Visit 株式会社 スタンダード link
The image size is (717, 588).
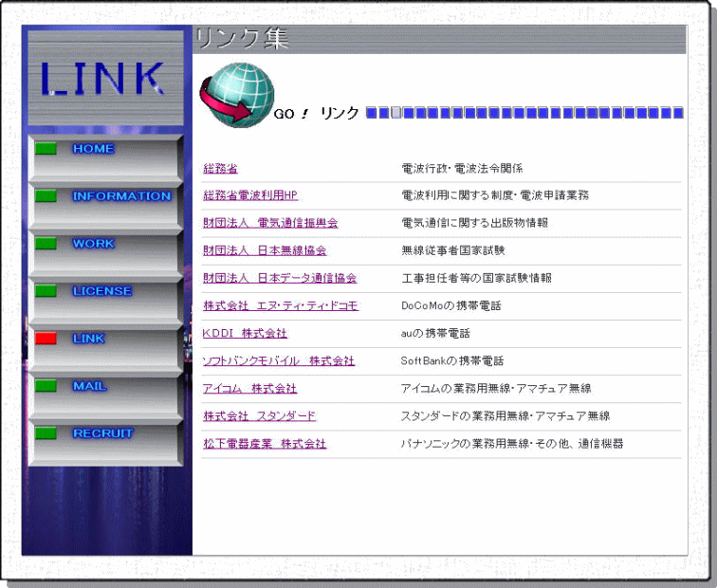pyautogui.click(x=260, y=416)
